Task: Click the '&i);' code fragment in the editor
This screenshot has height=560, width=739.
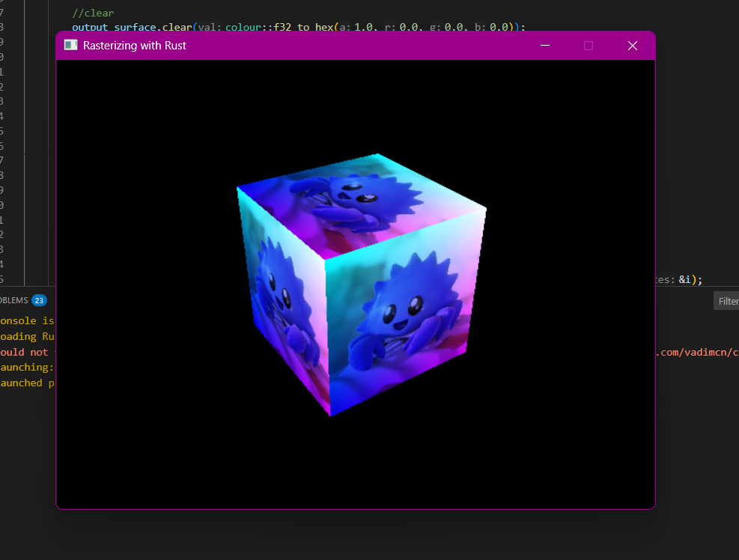Action: click(690, 279)
